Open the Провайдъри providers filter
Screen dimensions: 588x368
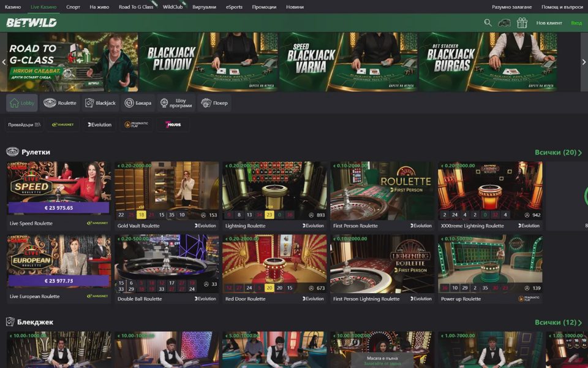[x=24, y=125]
